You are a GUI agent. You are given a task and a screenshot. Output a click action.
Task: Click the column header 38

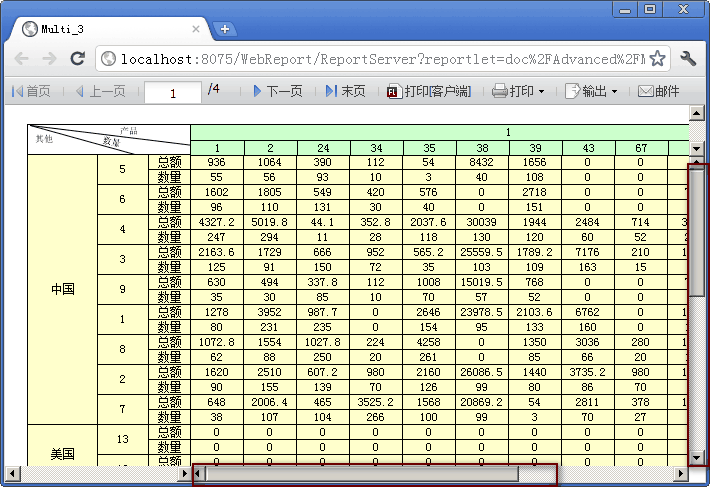(x=482, y=148)
